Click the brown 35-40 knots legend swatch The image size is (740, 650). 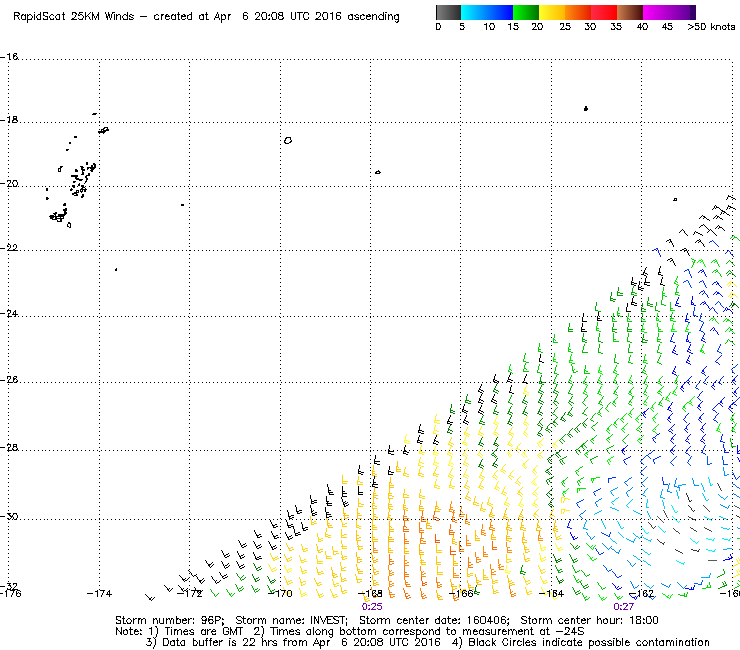pyautogui.click(x=630, y=12)
